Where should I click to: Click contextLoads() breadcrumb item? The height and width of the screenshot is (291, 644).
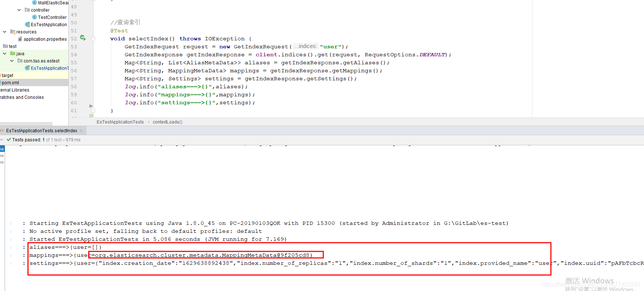[x=167, y=122]
